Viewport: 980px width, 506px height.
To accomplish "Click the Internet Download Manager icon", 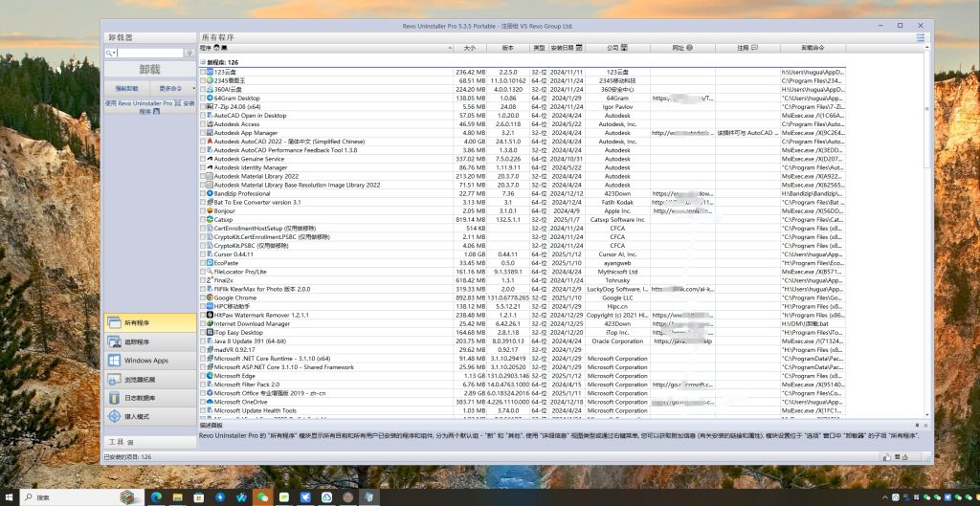I will click(x=210, y=324).
